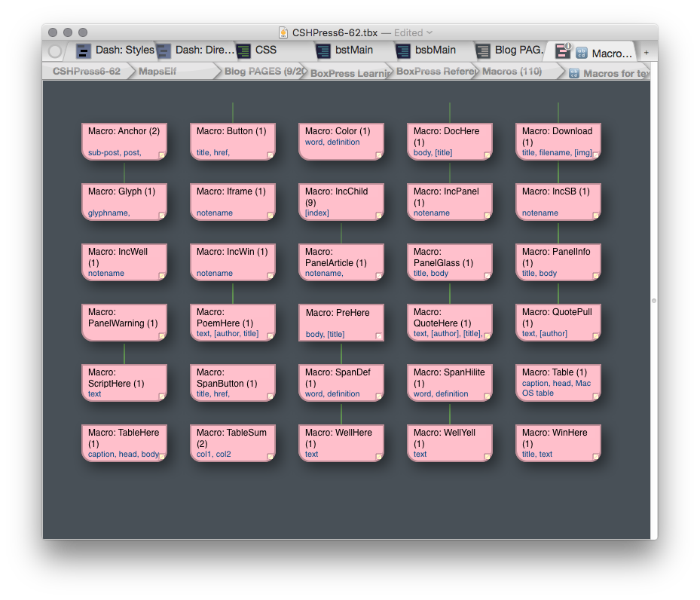This screenshot has width=700, height=600.
Task: Click text indicator icon on Macro: WinHere note
Action: 596,457
